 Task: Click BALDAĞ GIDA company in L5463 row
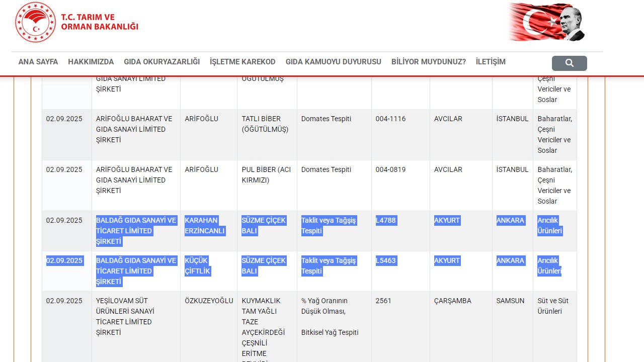136,271
